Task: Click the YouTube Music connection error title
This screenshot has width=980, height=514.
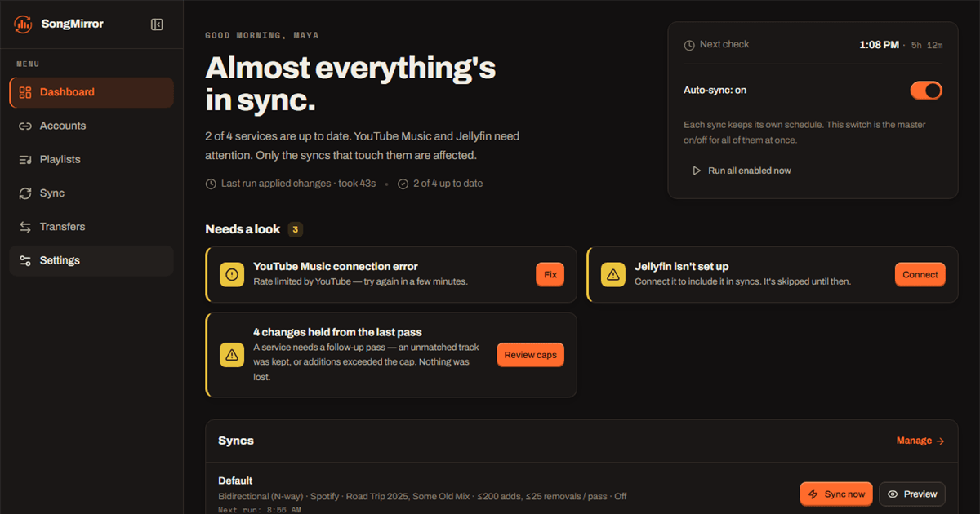Action: click(x=336, y=266)
